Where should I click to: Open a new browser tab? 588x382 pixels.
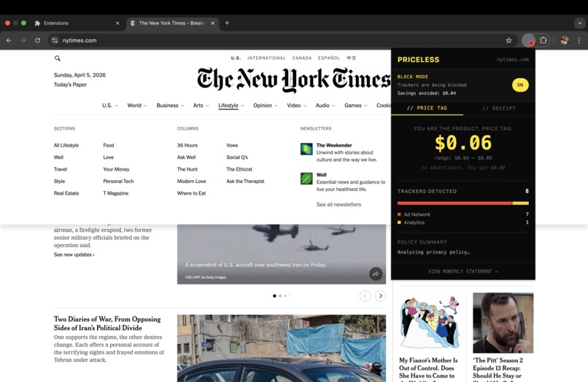click(227, 23)
